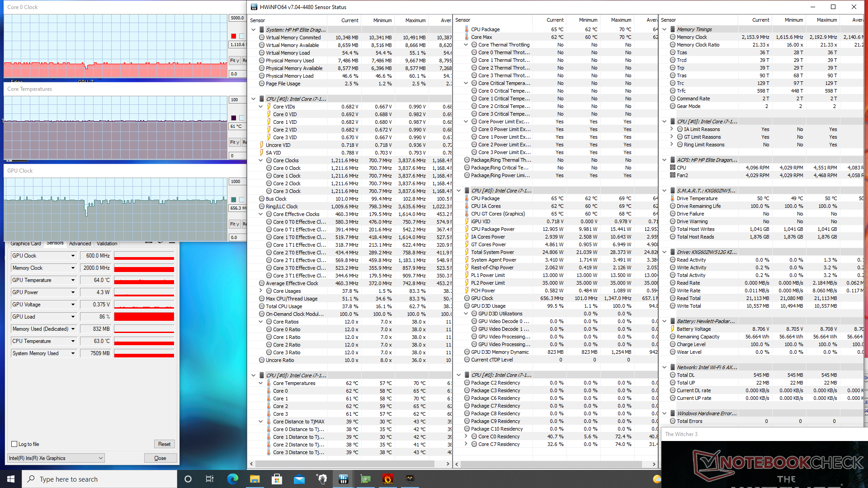Click thermometer icon beside Core Max row
The height and width of the screenshot is (488, 868).
point(467,37)
